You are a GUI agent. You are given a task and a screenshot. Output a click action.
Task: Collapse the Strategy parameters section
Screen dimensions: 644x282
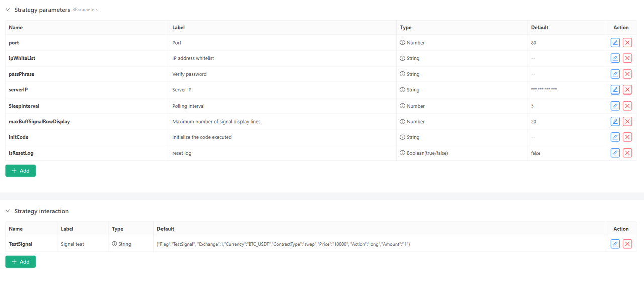(8, 9)
